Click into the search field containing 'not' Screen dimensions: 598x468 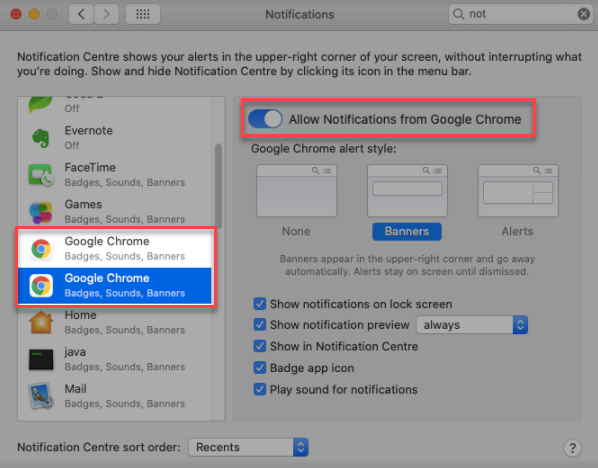(x=520, y=14)
